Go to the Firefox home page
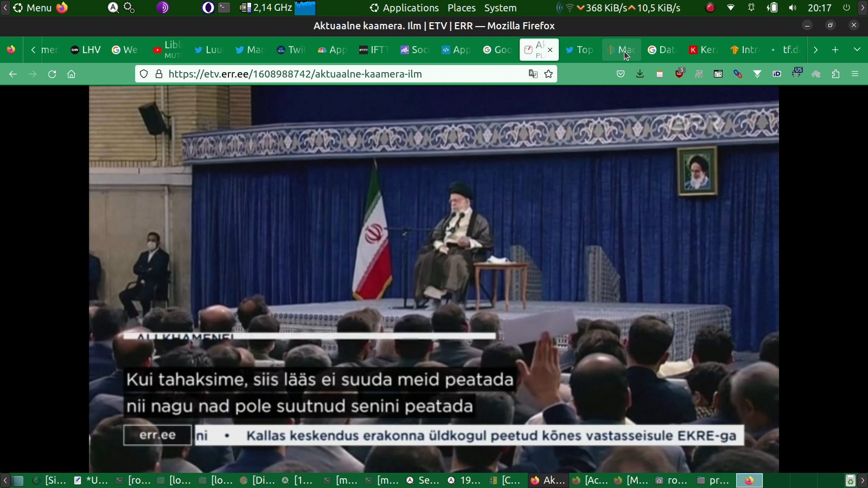This screenshot has height=488, width=868. point(71,74)
